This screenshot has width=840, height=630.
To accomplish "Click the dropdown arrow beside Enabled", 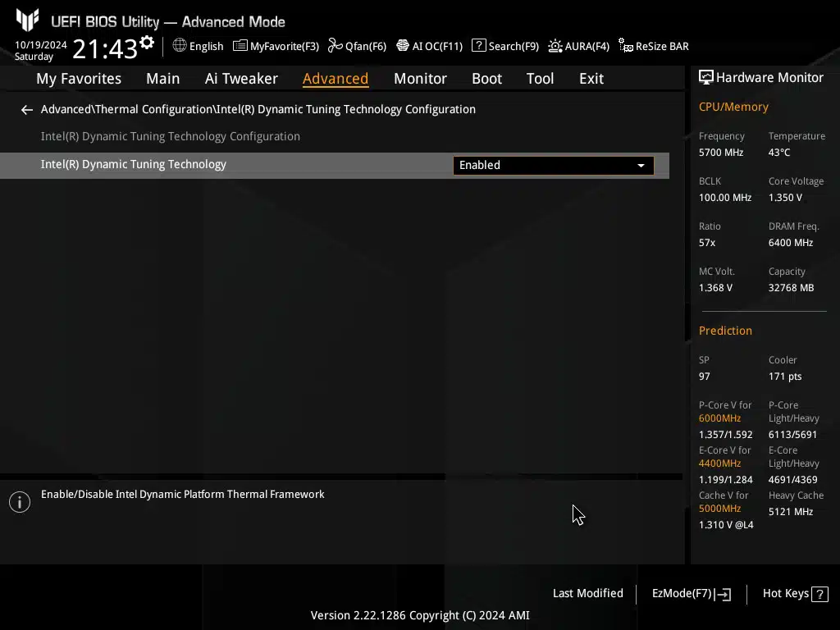I will pyautogui.click(x=641, y=166).
